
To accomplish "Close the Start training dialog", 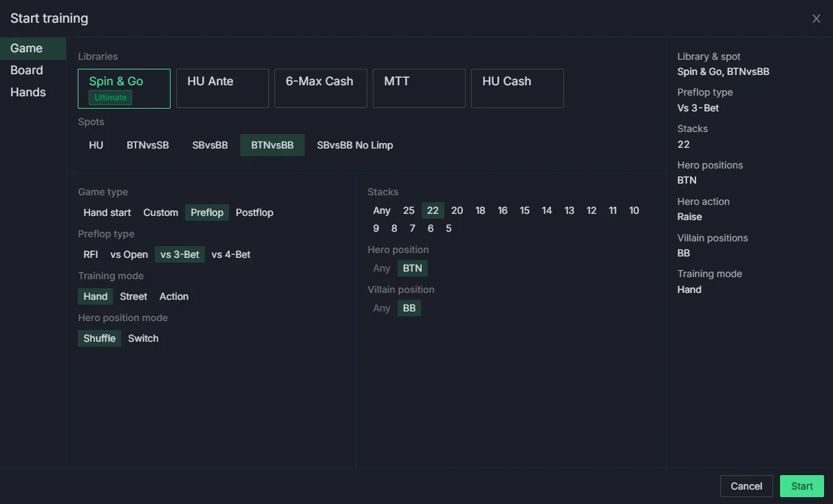I will click(x=816, y=19).
